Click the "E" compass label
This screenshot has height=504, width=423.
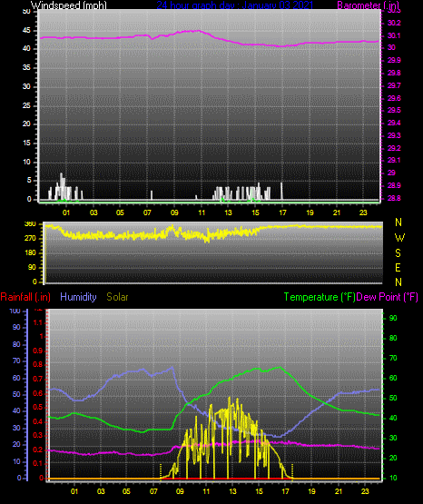pyautogui.click(x=398, y=267)
